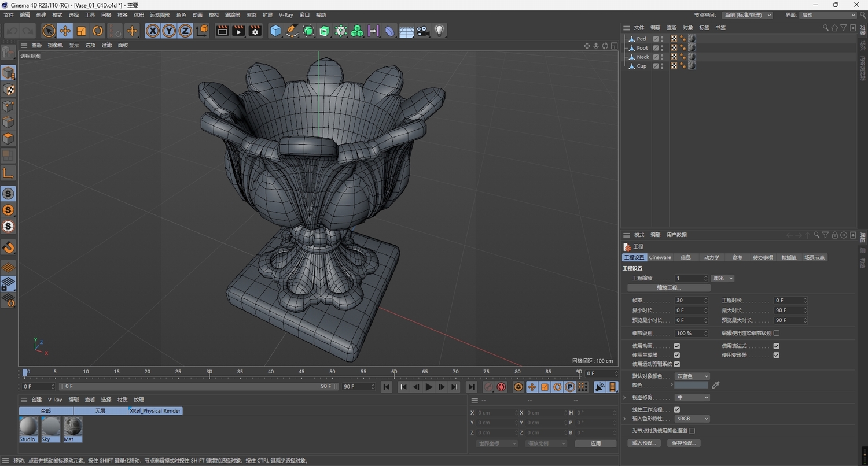Click the record active objects button
The width and height of the screenshot is (868, 466).
[489, 387]
